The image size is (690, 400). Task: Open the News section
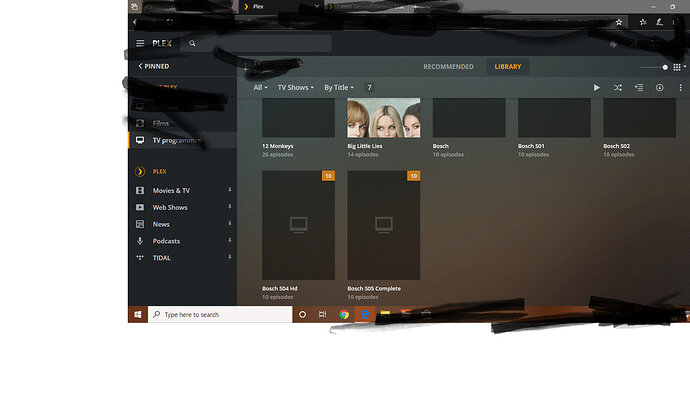[161, 224]
